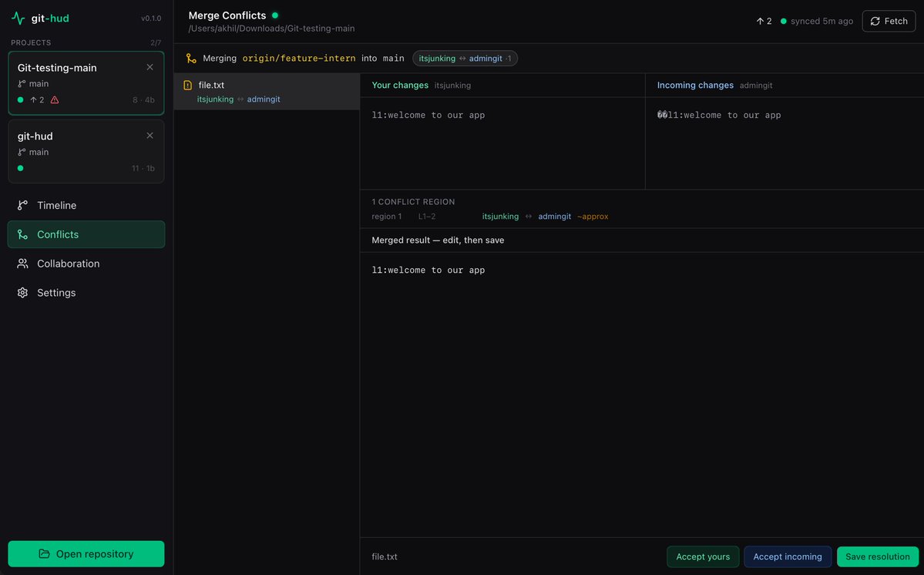Click the merging branch icon beside origin/feature-intern

(191, 59)
